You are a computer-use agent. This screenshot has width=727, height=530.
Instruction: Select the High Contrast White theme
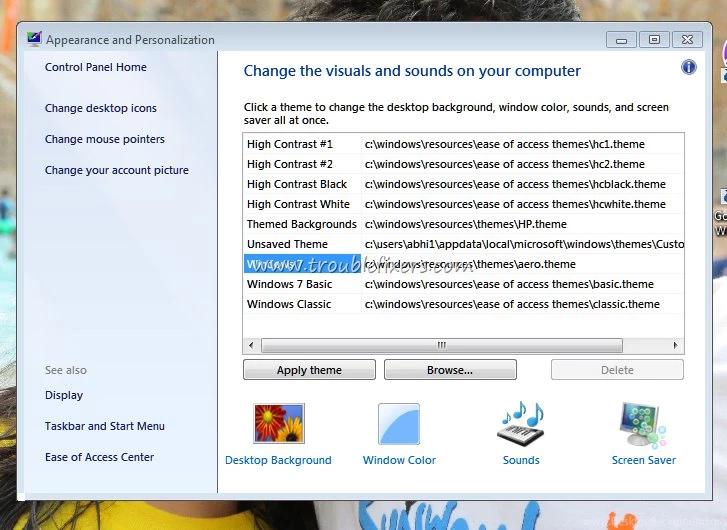click(x=298, y=204)
